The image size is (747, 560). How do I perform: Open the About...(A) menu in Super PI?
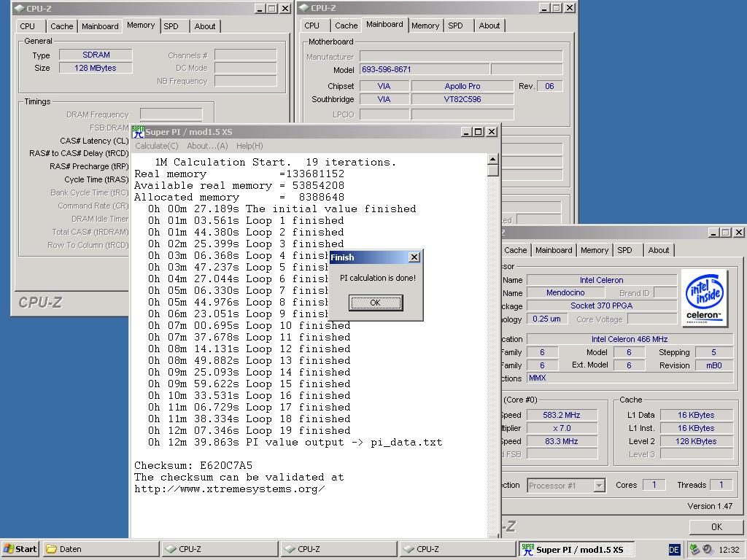coord(207,146)
